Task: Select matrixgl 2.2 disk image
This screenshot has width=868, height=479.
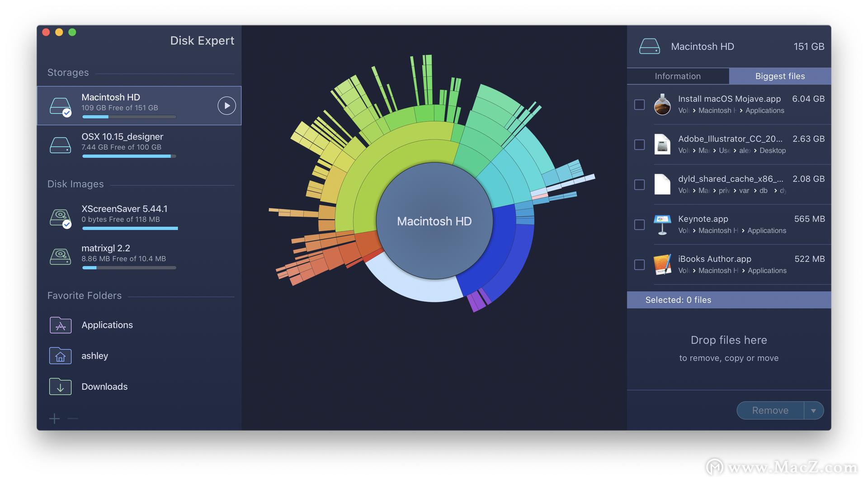Action: pyautogui.click(x=139, y=257)
